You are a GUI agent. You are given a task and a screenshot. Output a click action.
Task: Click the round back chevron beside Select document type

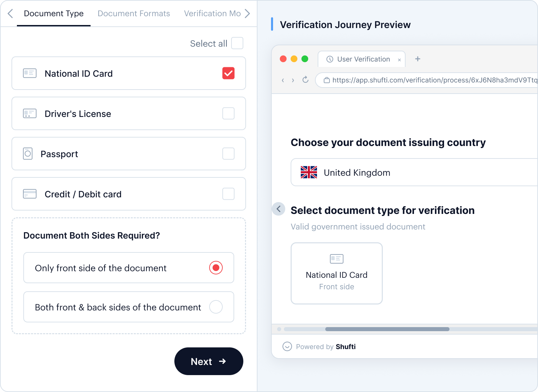[278, 209]
